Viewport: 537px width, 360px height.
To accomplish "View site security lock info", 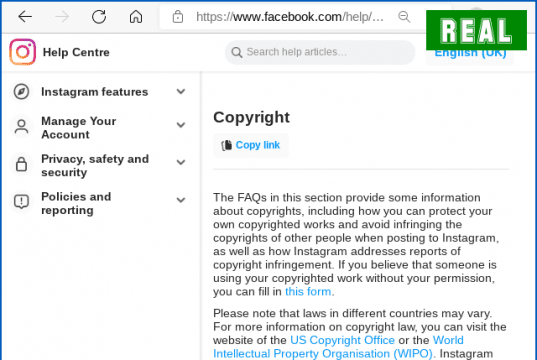I will coord(178,16).
